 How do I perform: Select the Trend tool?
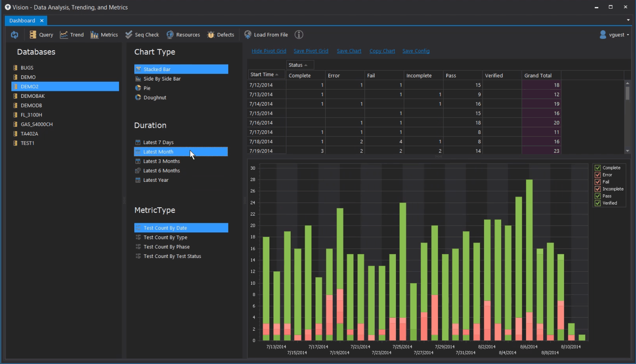(71, 35)
